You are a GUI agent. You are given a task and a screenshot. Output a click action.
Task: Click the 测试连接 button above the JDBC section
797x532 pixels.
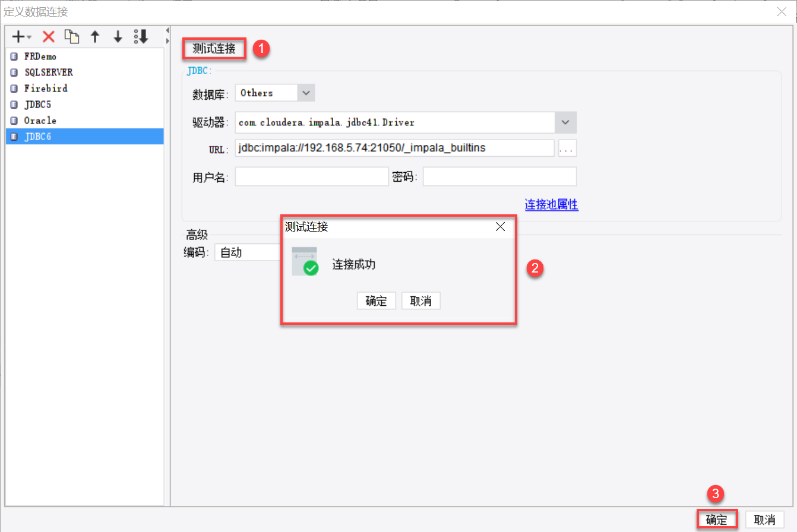pyautogui.click(x=214, y=49)
